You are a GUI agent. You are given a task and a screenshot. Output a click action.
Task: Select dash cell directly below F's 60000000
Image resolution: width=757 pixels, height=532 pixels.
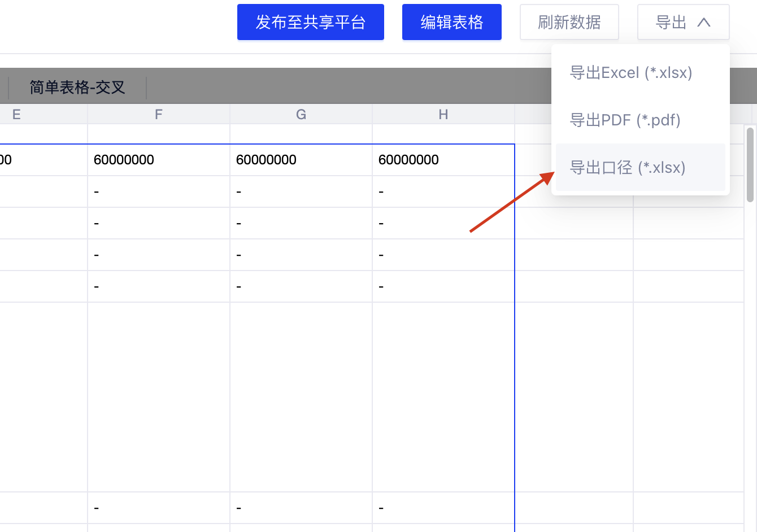click(159, 192)
